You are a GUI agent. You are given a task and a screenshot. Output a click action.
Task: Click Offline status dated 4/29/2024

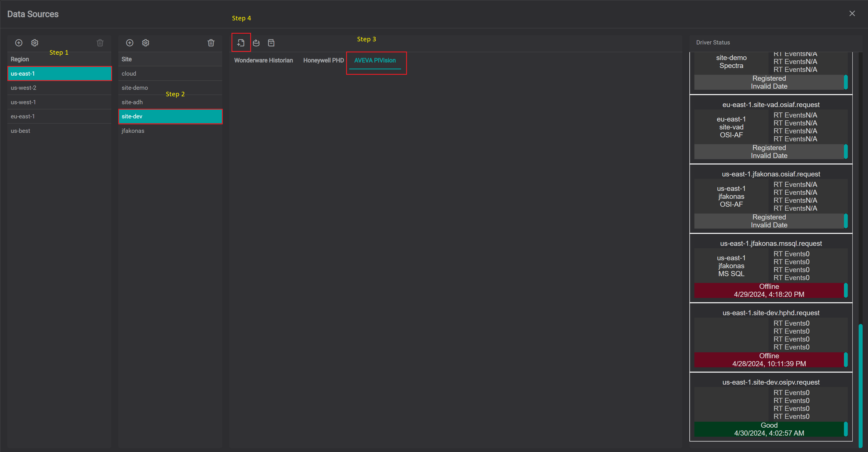pyautogui.click(x=769, y=290)
